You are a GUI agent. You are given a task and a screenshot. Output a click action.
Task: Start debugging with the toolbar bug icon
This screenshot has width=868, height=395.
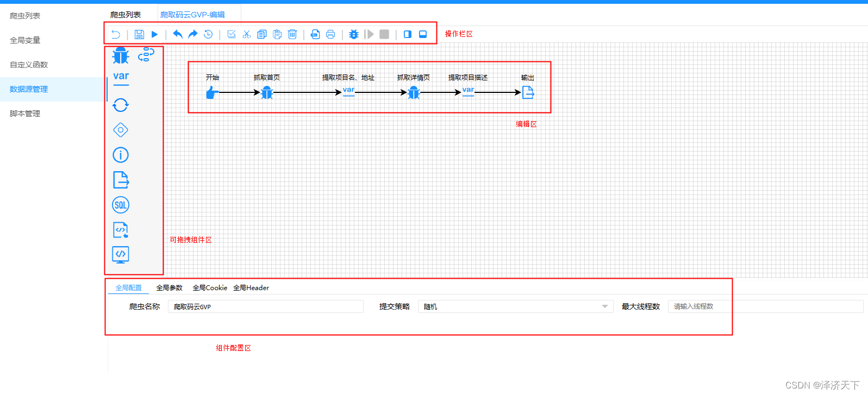354,34
